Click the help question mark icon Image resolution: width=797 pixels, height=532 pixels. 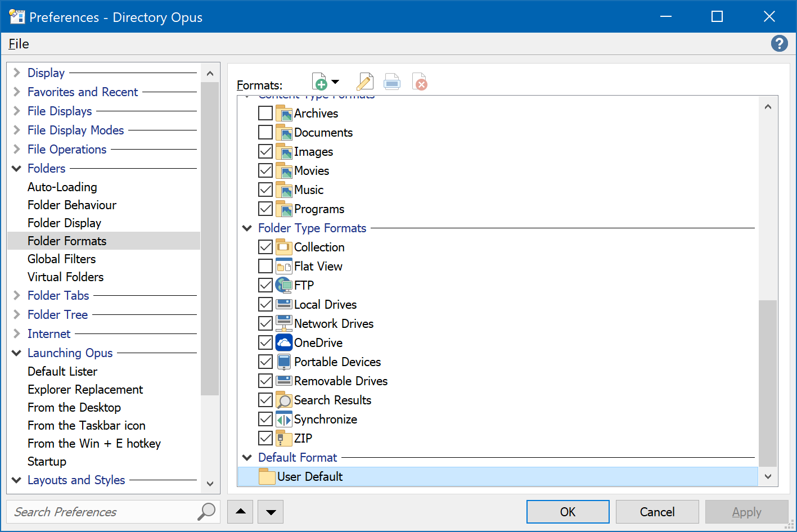pyautogui.click(x=779, y=43)
